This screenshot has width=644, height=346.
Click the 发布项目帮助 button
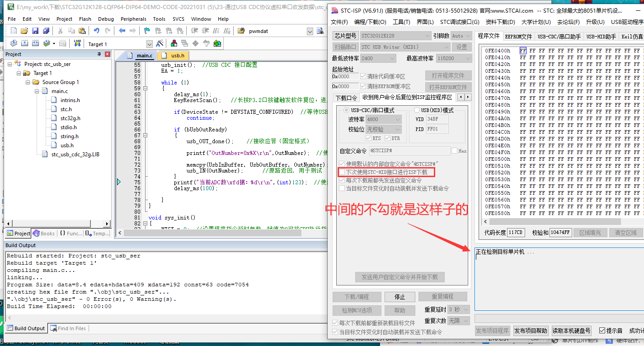point(531,331)
